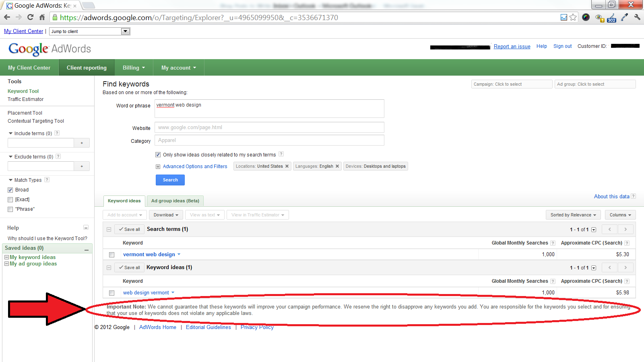Minimize the Saved ideas panel
Viewport: 644px width, 362px height.
[86, 249]
